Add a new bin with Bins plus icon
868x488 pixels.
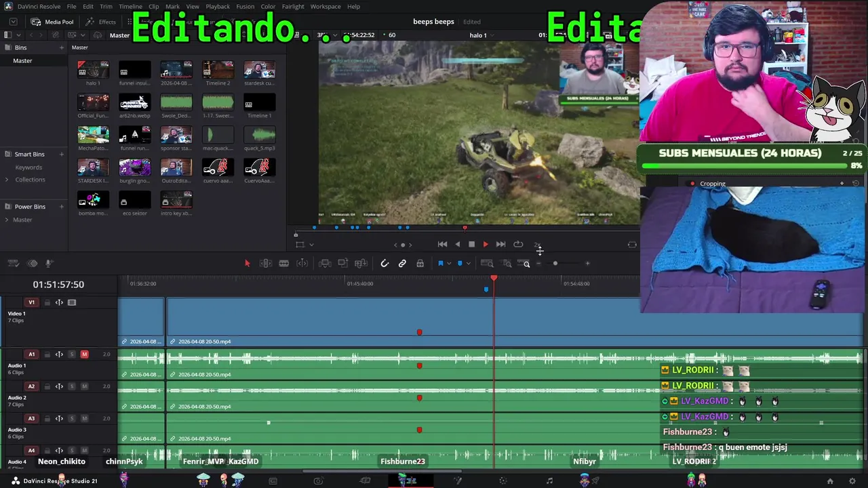pos(61,47)
